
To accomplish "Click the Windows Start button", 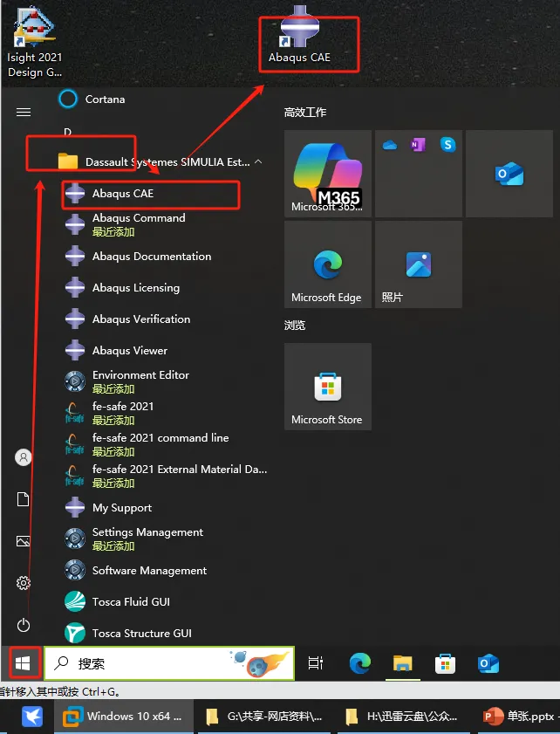I will coord(23,662).
